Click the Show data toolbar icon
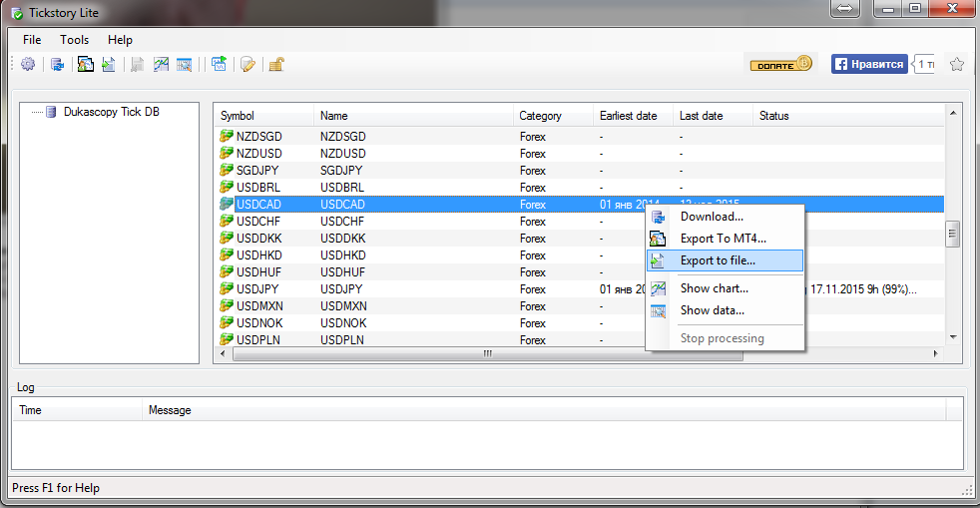980x508 pixels. click(x=185, y=64)
